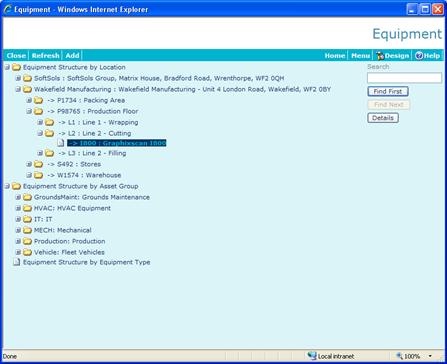Click the Internet Explorer title bar icon
Viewport: 447px width, 364px height.
point(7,9)
